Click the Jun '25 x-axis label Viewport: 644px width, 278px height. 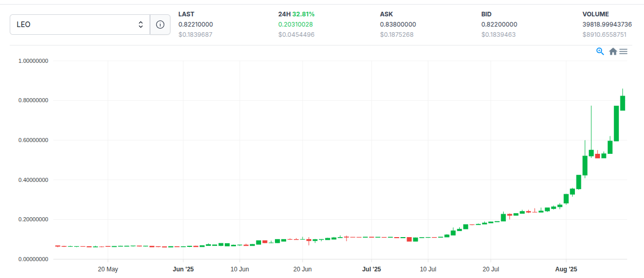pyautogui.click(x=183, y=269)
